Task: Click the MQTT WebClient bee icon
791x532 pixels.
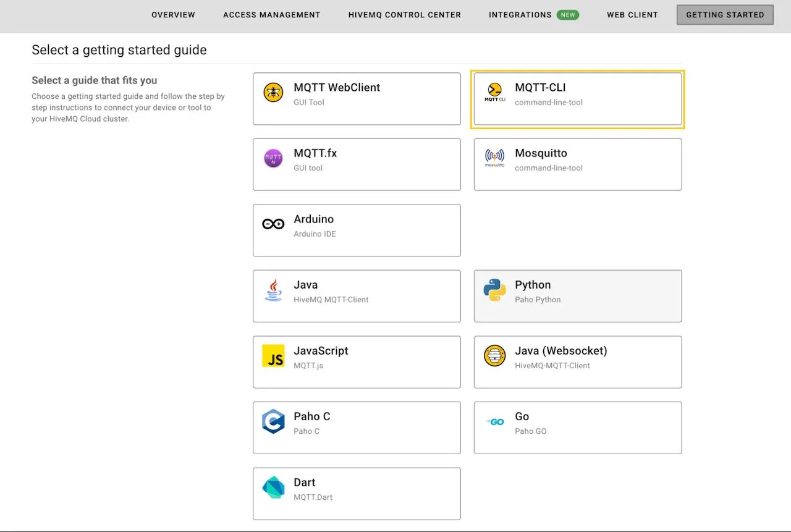Action: 273,93
